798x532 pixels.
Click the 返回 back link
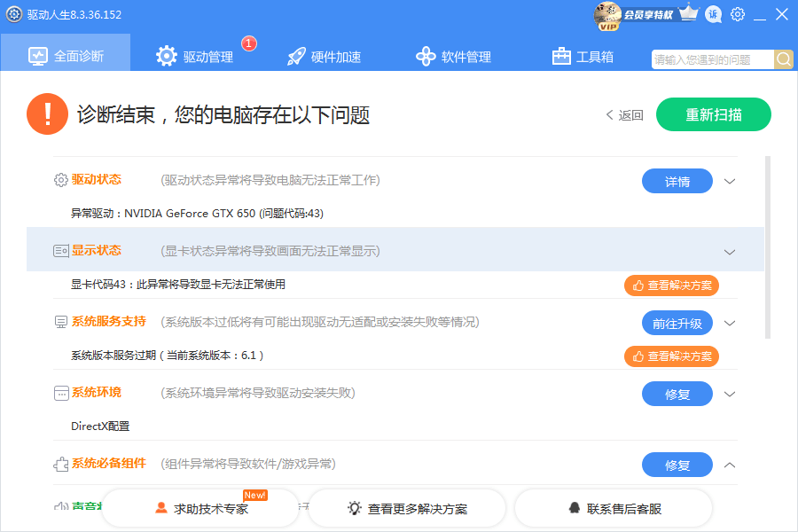[x=625, y=115]
